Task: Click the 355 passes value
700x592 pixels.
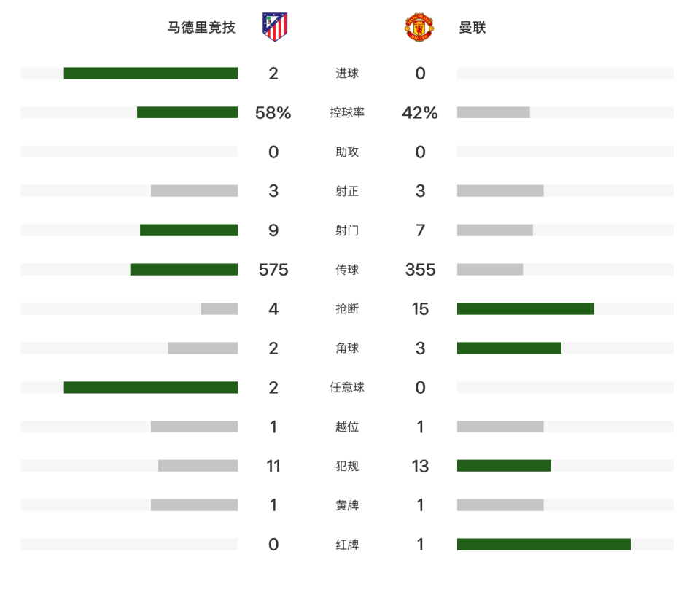Action: [420, 270]
